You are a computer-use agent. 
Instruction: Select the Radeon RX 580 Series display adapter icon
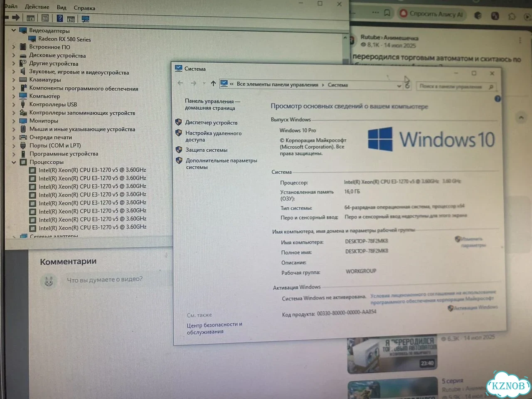tap(32, 39)
